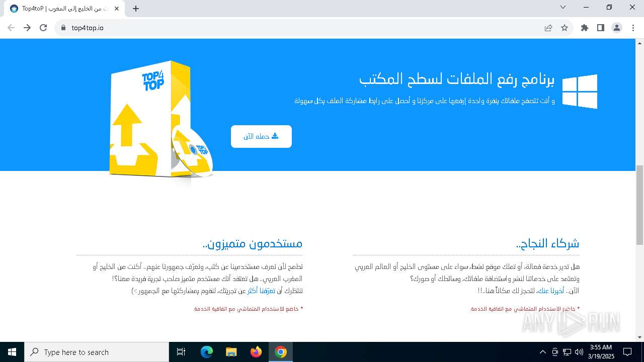The height and width of the screenshot is (362, 644).
Task: Click the browser back arrow
Action: (x=11, y=28)
